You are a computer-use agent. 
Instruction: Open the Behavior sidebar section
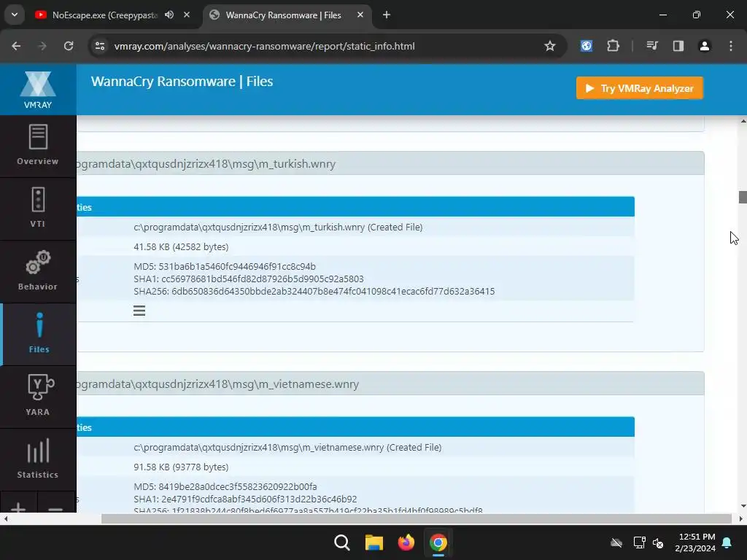click(x=38, y=271)
